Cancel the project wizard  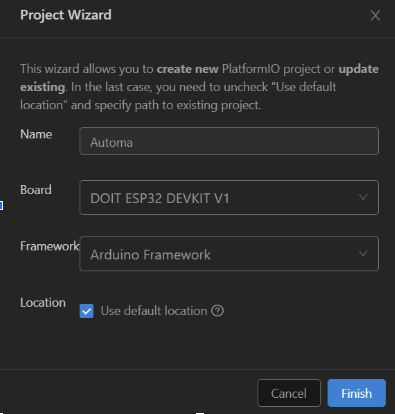289,393
